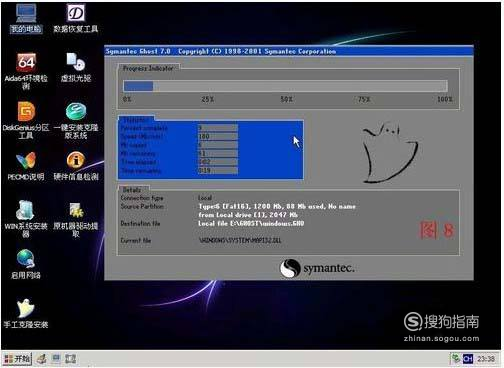Viewport: 504px width, 368px height.
Task: Open 一键安装克隆版系统 icon
Action: [x=76, y=120]
